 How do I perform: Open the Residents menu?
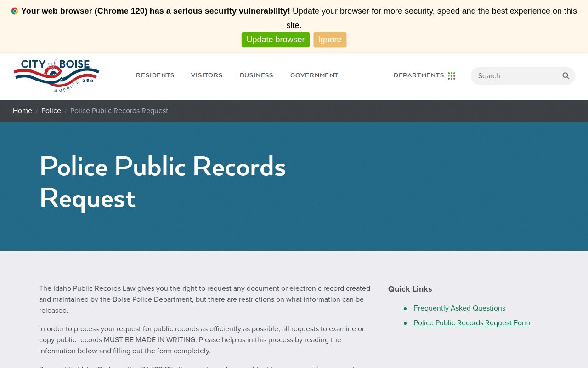pos(155,75)
